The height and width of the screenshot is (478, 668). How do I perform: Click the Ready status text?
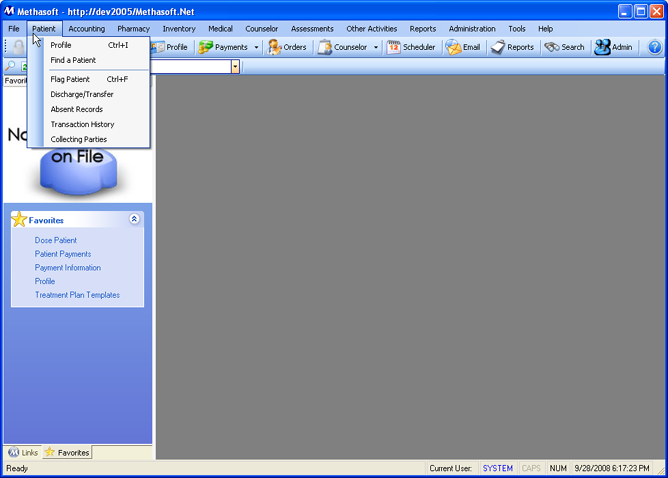tap(17, 468)
